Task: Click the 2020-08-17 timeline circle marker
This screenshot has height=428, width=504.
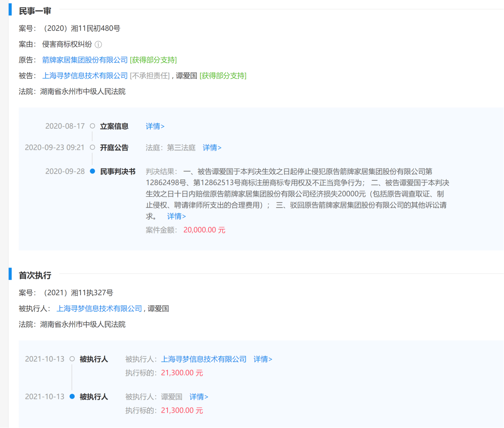Action: pos(92,126)
